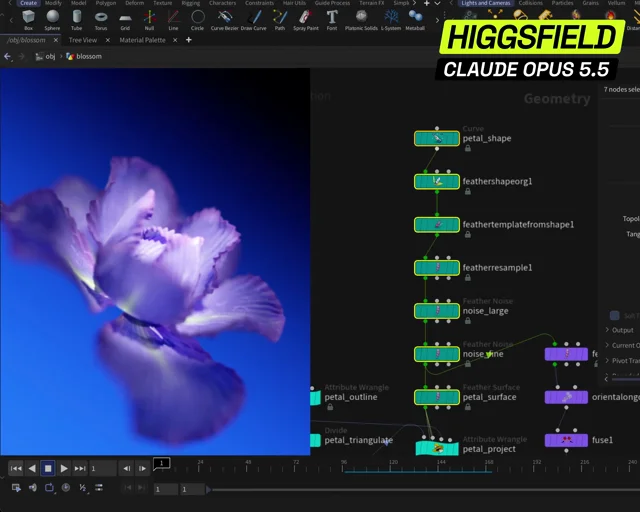Add a new shelf tab with plus
Screen dimensions: 640x512
(427, 3)
